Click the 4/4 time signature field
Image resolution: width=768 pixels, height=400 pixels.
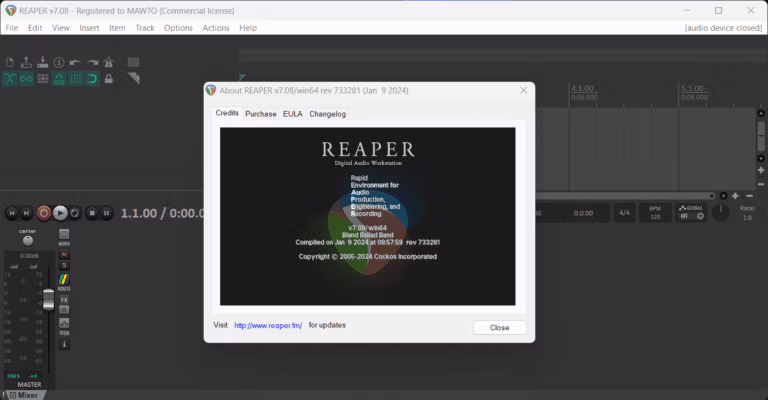(624, 212)
